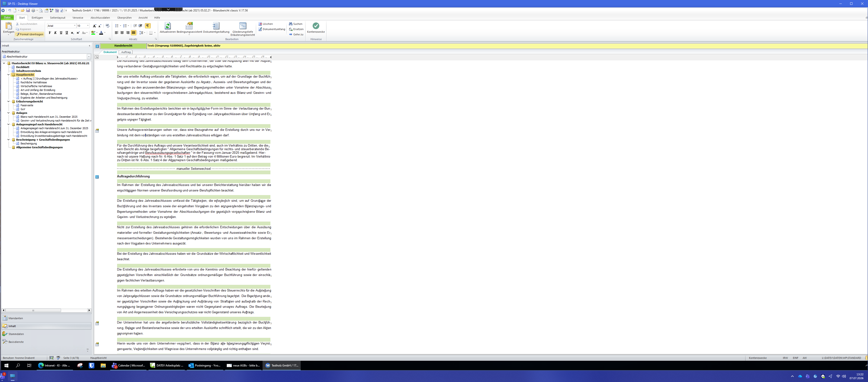Toggle superscript formatting
Viewport: 868px width, 382px height.
[78, 33]
